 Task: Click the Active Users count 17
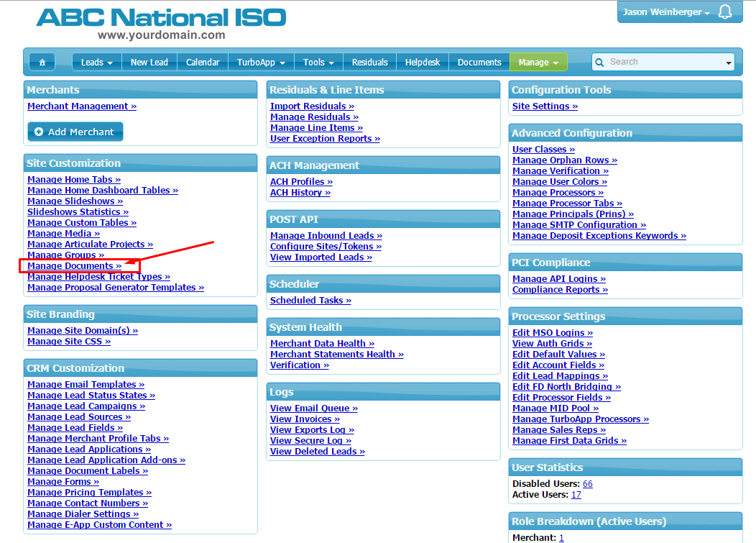576,495
